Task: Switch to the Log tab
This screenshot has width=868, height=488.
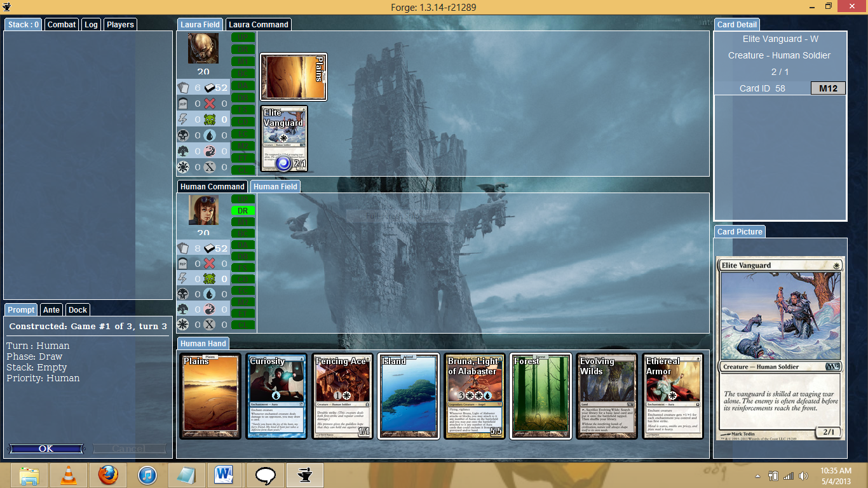Action: coord(92,25)
